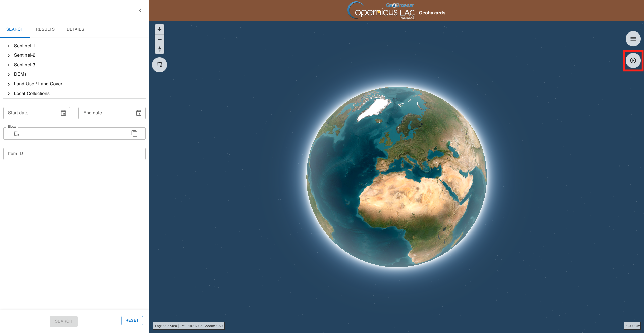Expand Land Use / Land Cover
This screenshot has height=333, width=644.
(9, 84)
